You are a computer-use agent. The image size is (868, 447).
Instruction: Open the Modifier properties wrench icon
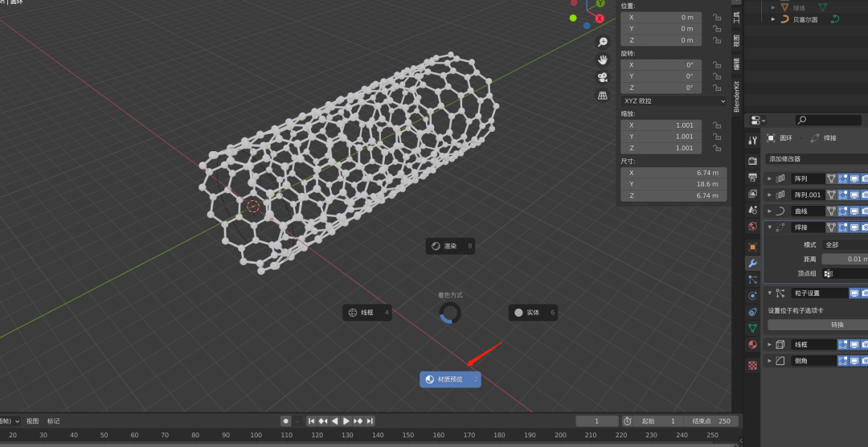pyautogui.click(x=752, y=263)
